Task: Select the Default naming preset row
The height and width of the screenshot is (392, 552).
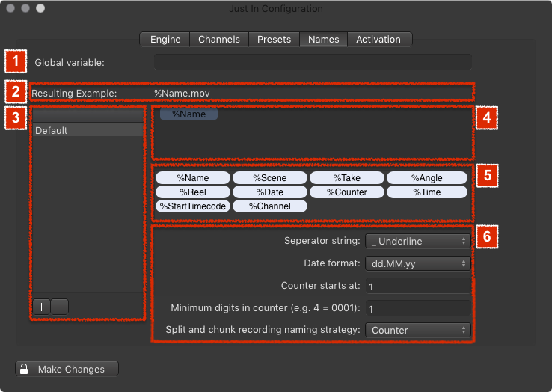Action: 88,130
